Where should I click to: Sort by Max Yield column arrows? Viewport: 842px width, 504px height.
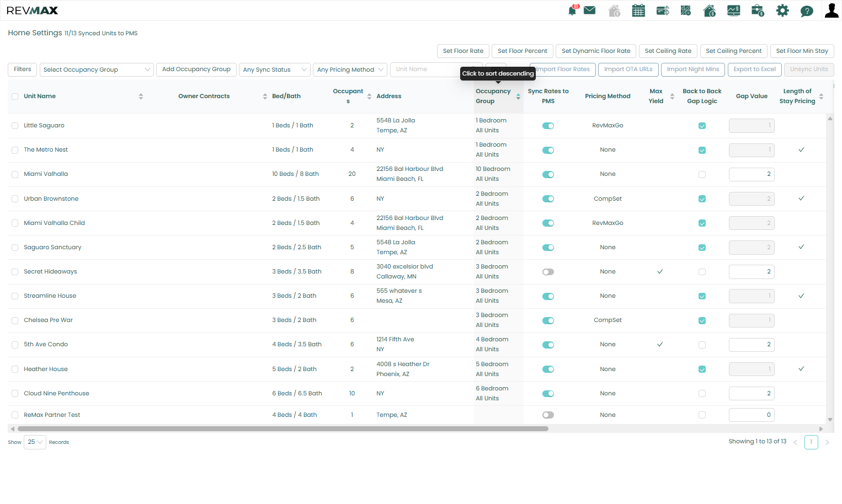click(x=672, y=96)
